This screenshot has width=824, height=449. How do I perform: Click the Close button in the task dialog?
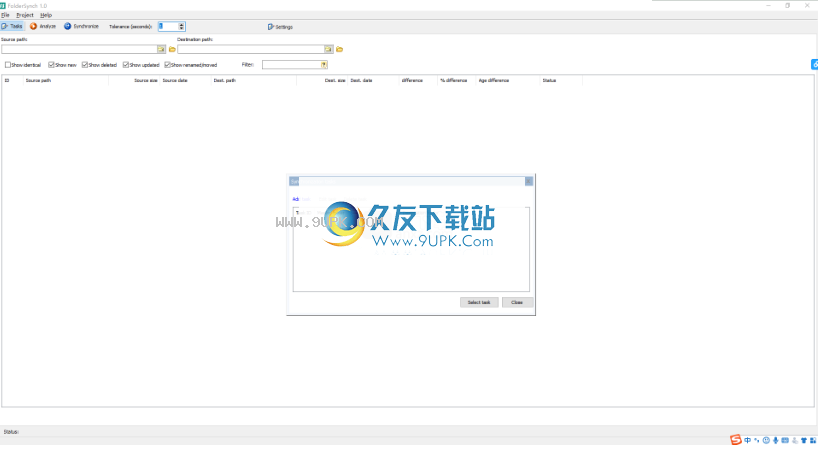tap(518, 303)
